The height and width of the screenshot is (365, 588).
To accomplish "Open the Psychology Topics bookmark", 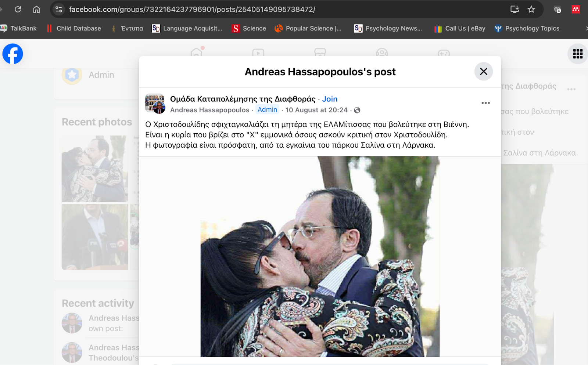I will (527, 28).
